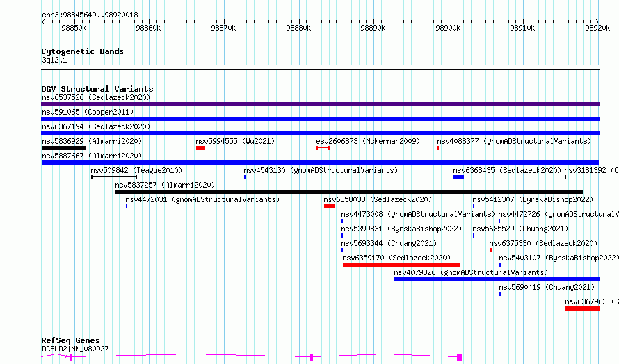
Task: Open nsv5836929 (Almarri2020) label
Action: tap(92, 141)
